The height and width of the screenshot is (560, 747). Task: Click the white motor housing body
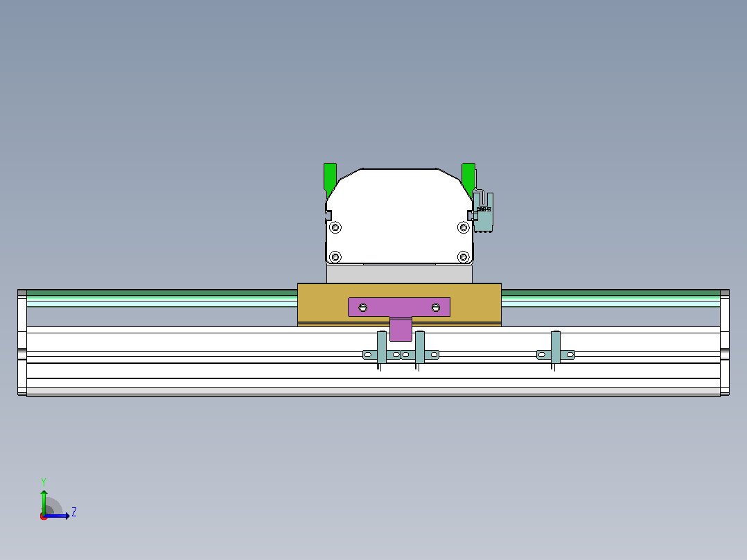click(x=399, y=217)
